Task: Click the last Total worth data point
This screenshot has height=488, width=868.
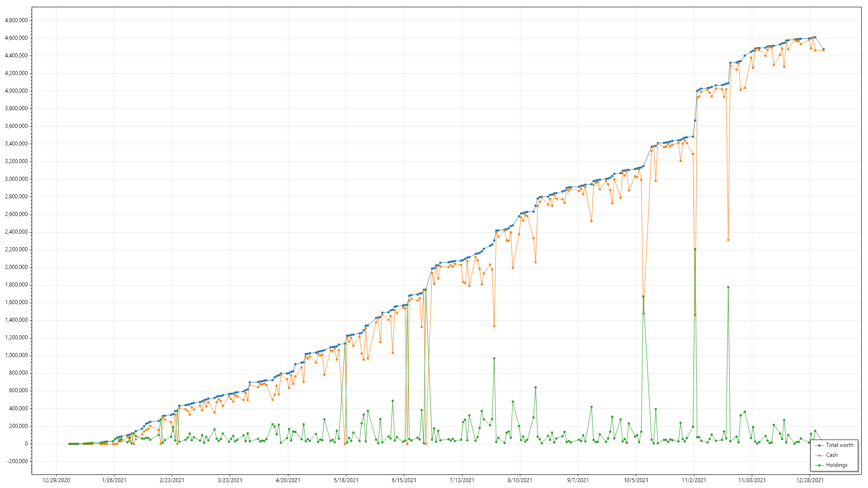Action: [x=823, y=49]
